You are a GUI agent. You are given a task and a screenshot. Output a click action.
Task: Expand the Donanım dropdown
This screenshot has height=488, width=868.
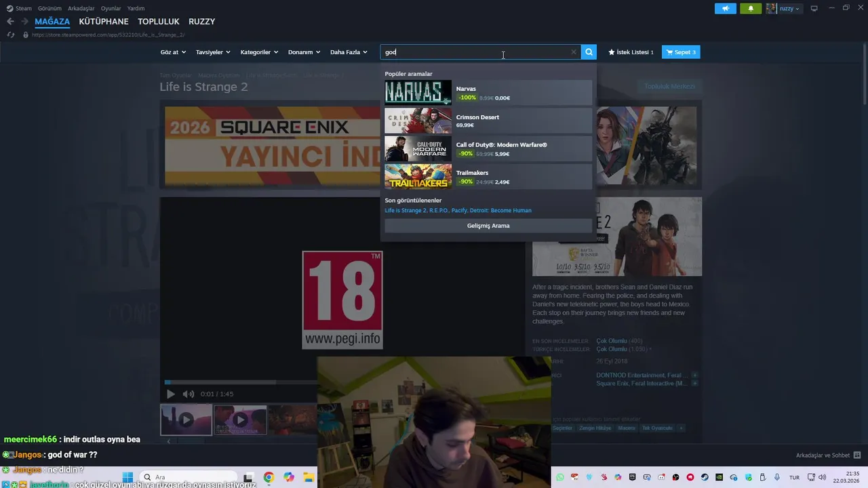304,52
